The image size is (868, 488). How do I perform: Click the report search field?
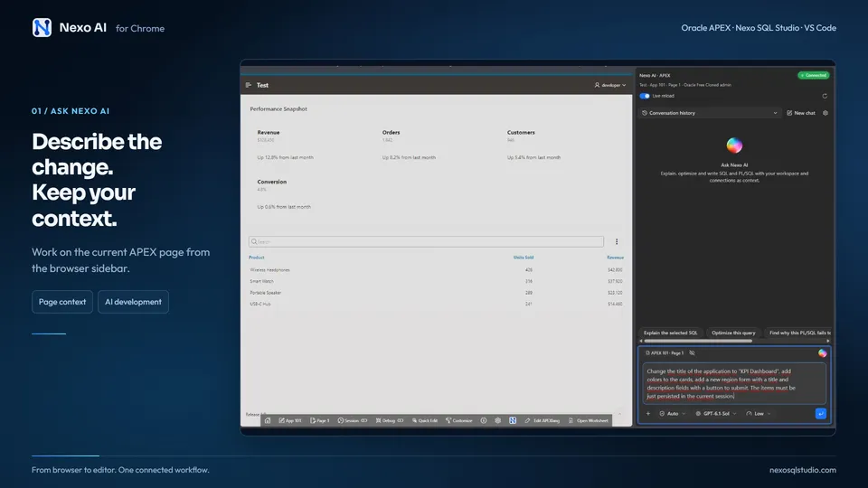(x=426, y=242)
